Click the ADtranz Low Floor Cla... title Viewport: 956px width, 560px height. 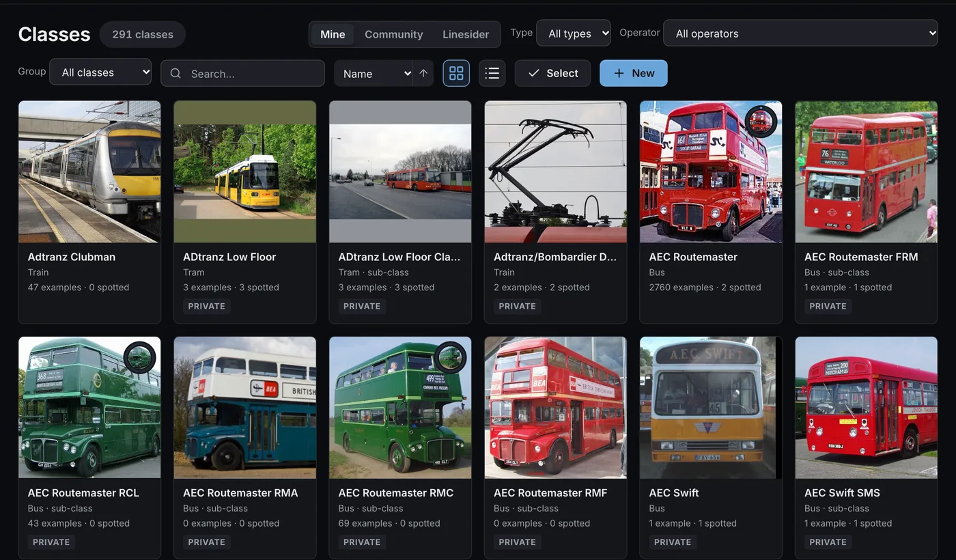click(x=399, y=257)
